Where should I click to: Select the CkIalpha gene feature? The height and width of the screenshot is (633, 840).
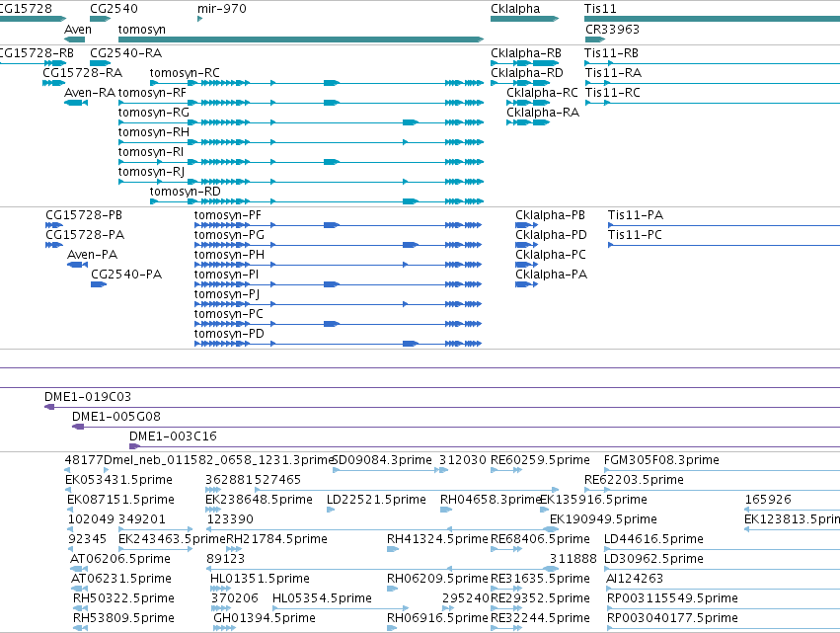coord(524,19)
